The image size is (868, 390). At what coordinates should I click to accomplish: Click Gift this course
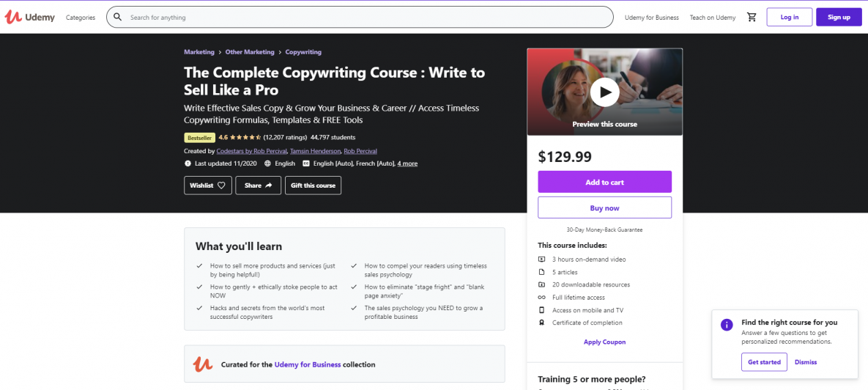tap(314, 185)
